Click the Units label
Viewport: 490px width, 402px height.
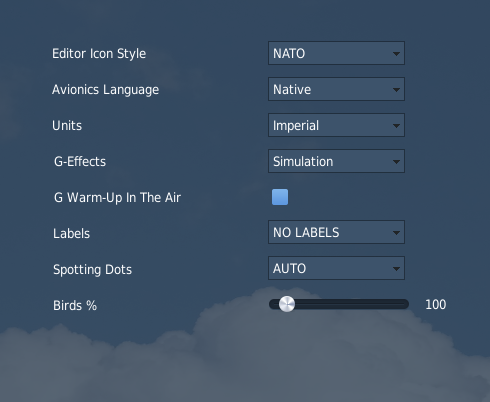click(x=67, y=126)
